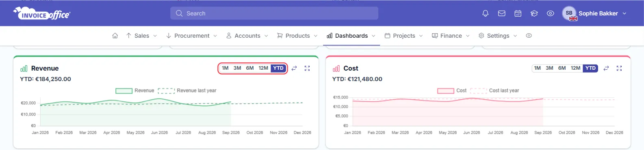
Task: Open the Procurement menu
Action: click(x=191, y=36)
